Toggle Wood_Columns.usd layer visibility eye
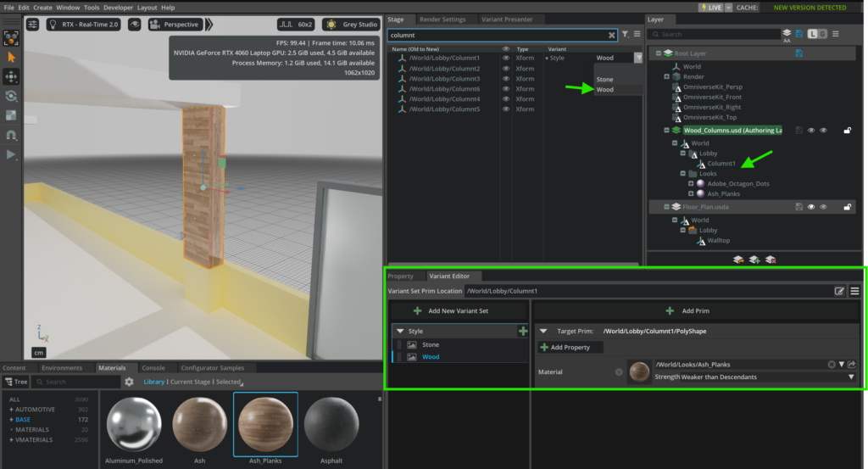This screenshot has width=868, height=469. coord(811,131)
